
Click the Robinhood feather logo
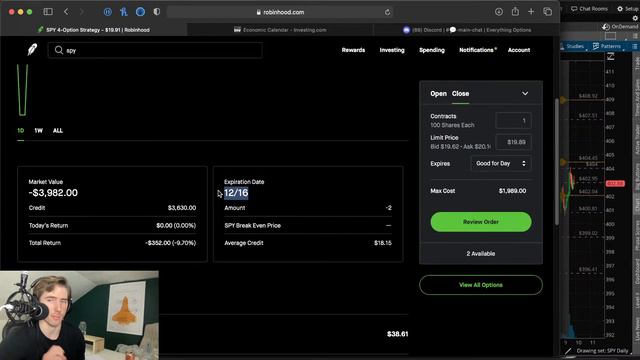[32, 50]
